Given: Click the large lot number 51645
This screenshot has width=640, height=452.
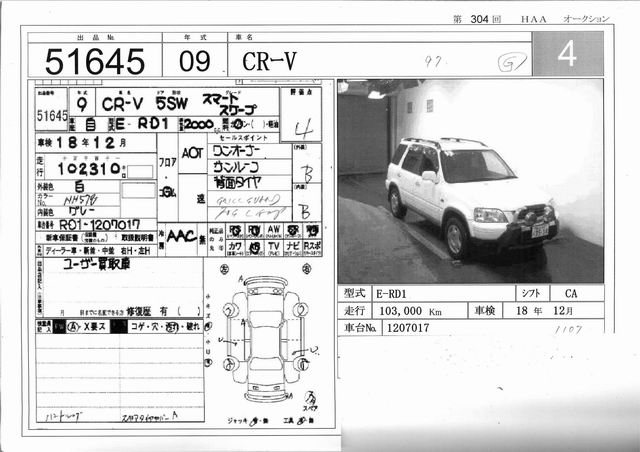Looking at the screenshot, I should pos(95,61).
